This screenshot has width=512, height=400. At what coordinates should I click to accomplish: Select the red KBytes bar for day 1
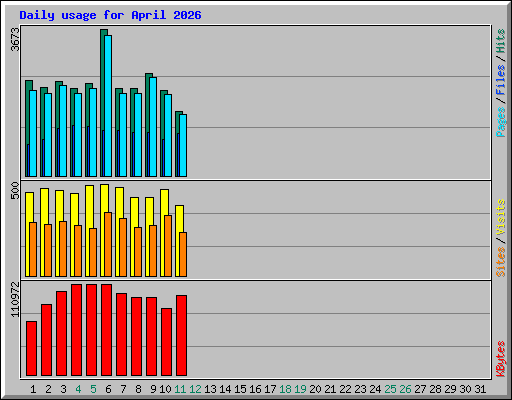click(x=31, y=348)
